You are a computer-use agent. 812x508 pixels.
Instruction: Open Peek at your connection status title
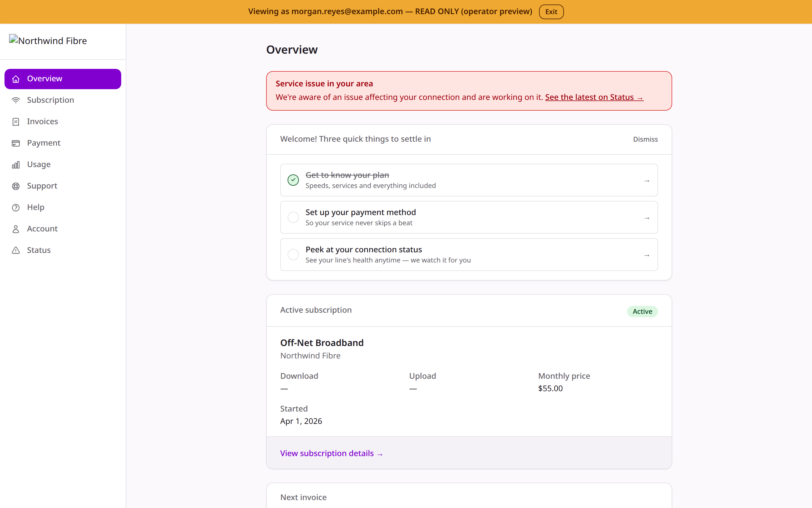coord(364,250)
